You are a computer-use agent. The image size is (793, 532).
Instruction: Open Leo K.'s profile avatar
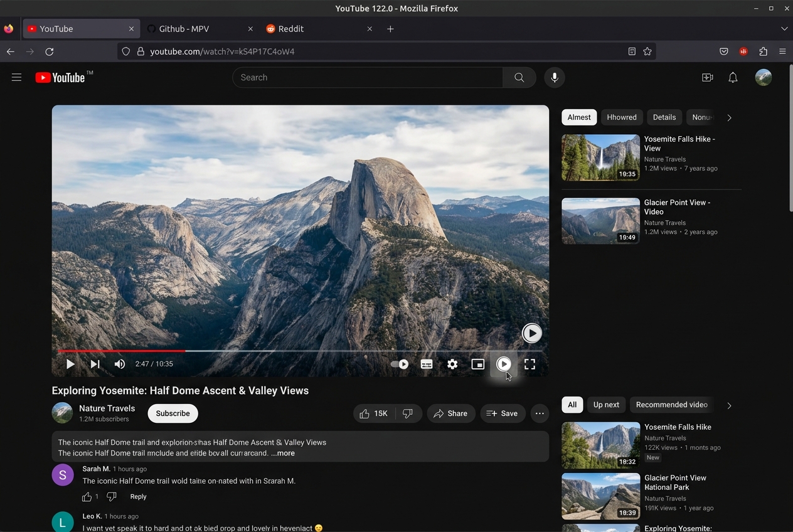tap(63, 521)
